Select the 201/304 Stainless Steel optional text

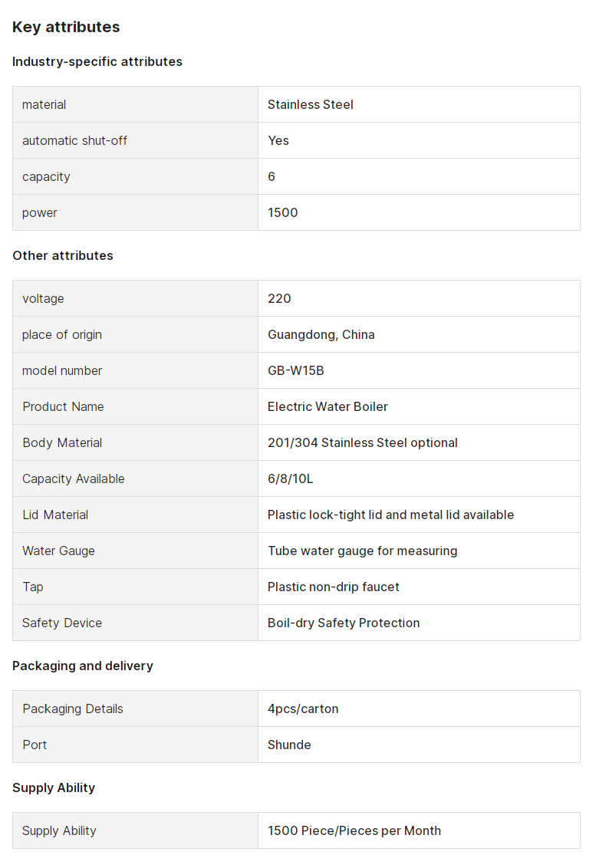tap(363, 442)
